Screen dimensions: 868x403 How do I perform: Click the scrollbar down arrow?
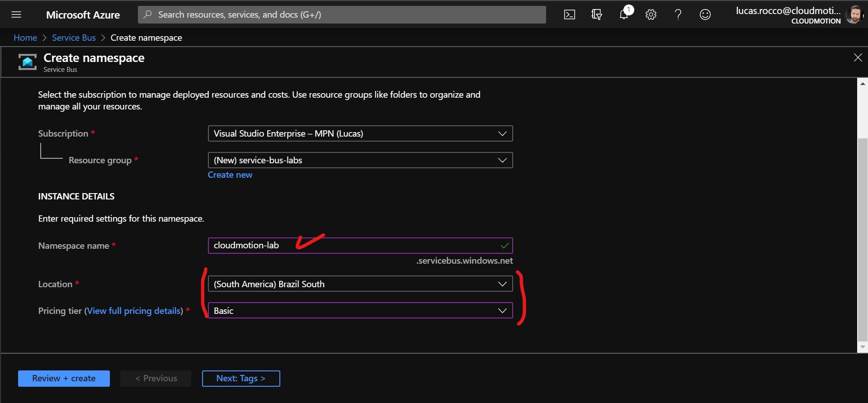click(x=863, y=347)
